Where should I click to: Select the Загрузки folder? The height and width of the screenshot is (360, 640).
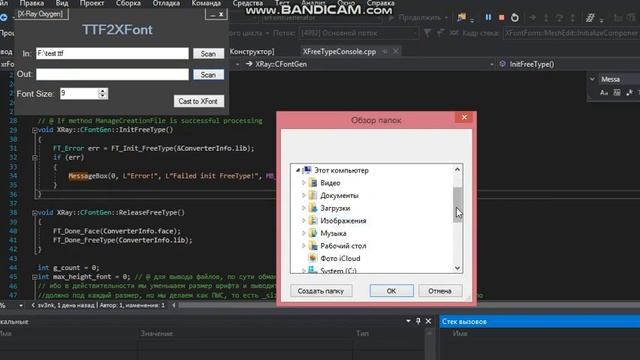(x=335, y=208)
